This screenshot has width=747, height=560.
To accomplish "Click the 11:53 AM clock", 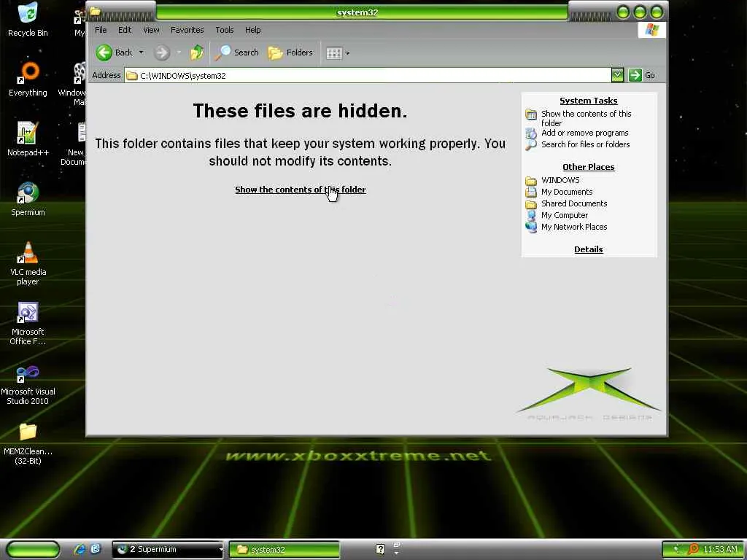I will pos(720,550).
